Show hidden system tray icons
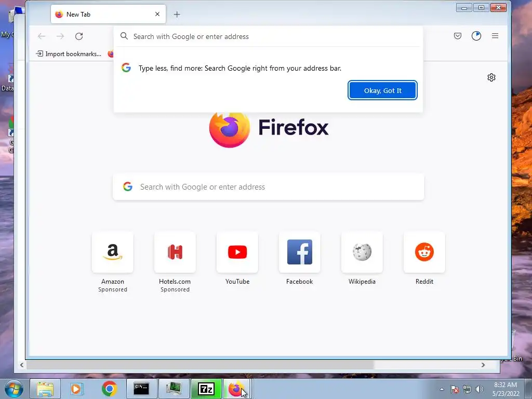This screenshot has height=399, width=532. (x=442, y=389)
